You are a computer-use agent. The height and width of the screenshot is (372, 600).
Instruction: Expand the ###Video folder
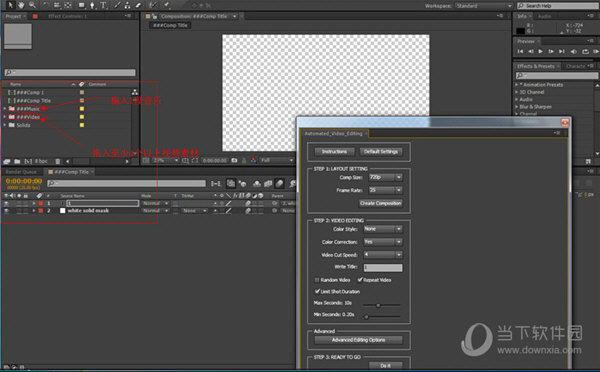tap(5, 117)
